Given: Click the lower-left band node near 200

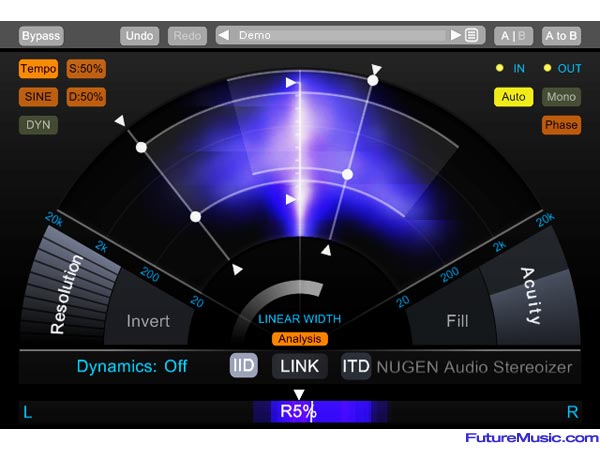Looking at the screenshot, I should pyautogui.click(x=196, y=217).
